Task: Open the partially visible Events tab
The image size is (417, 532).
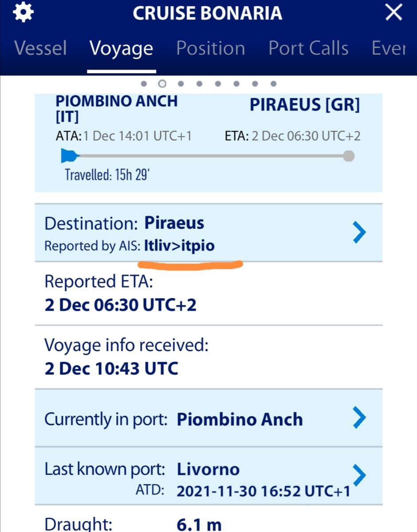Action: 389,48
